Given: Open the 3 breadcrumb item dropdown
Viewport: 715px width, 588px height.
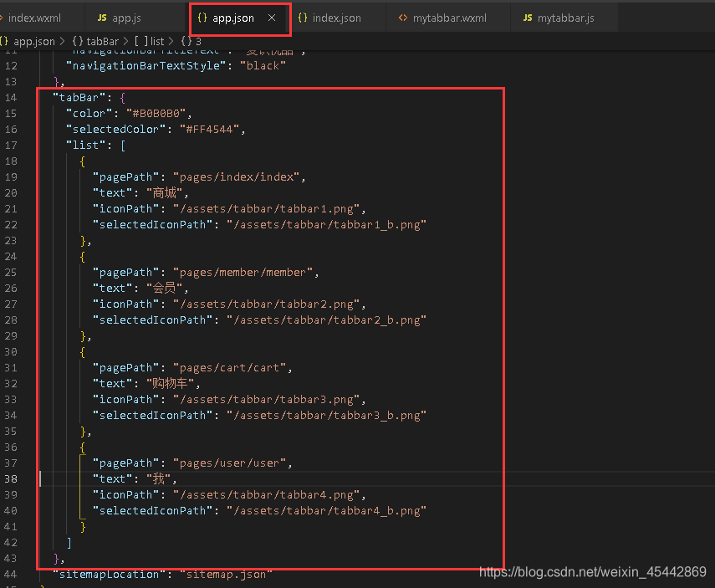Looking at the screenshot, I should click(x=192, y=40).
